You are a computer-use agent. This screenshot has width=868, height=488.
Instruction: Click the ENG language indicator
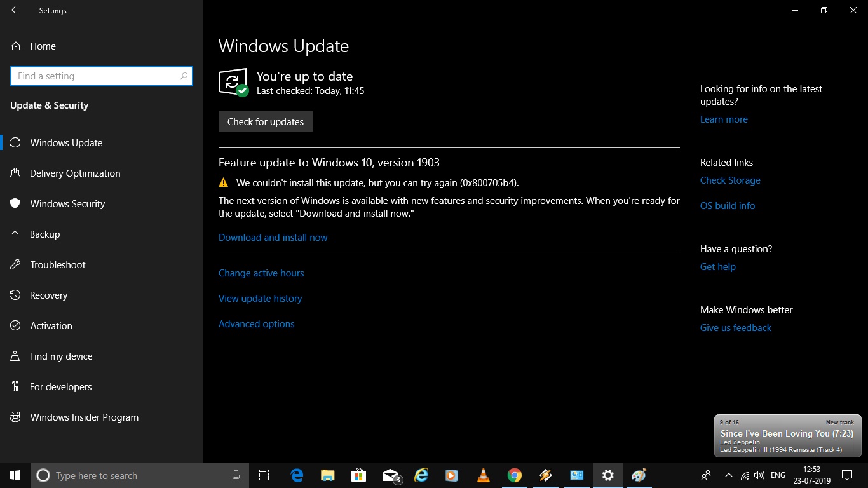coord(778,475)
